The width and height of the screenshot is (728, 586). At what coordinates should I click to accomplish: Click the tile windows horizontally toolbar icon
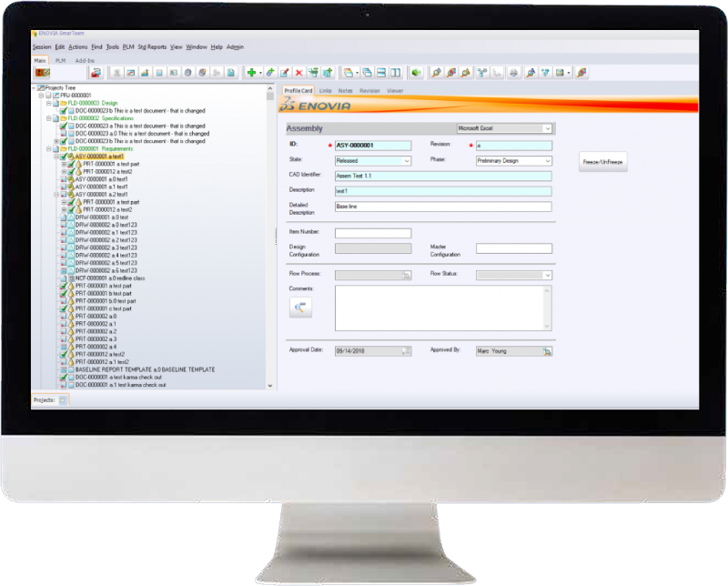[x=381, y=73]
